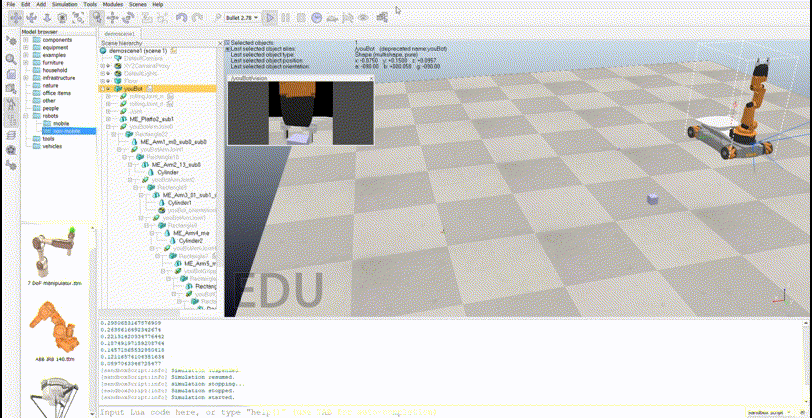812x418 pixels.
Task: Toggle real-time mode clock icon
Action: click(317, 17)
